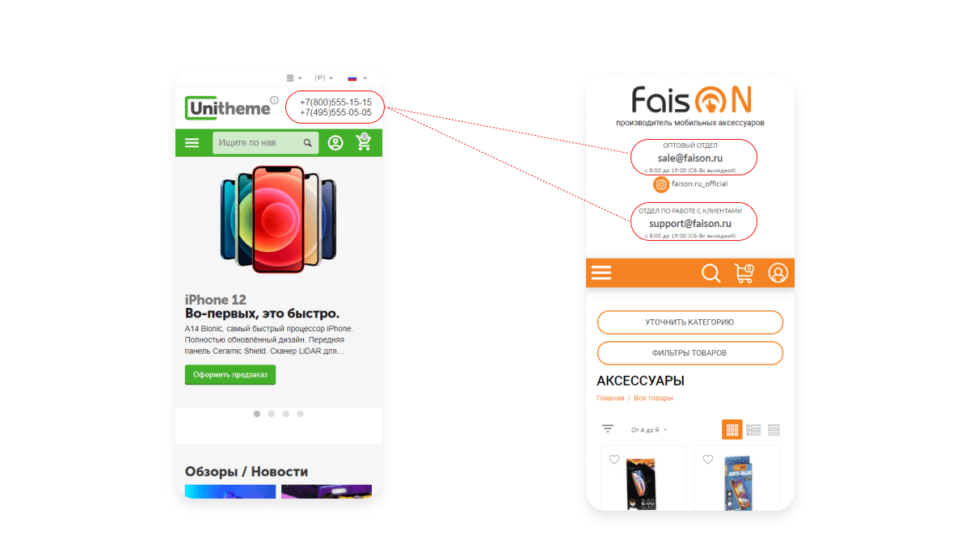Screen dimensions: 970x560
Task: Click the magnifier icon in the search field
Action: 307,143
